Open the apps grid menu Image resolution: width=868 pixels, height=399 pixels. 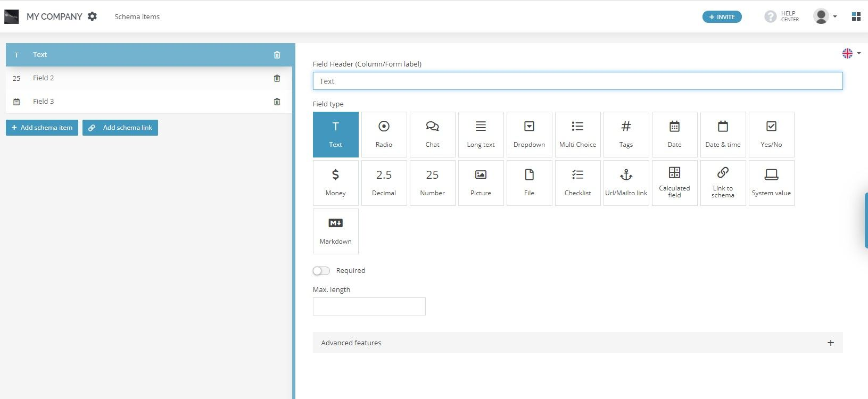point(856,16)
